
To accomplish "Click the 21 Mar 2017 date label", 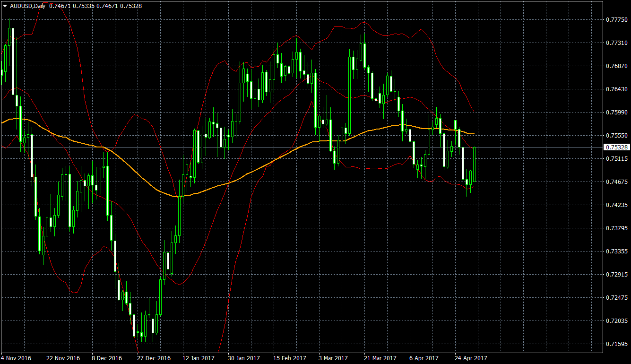I will coord(380,358).
